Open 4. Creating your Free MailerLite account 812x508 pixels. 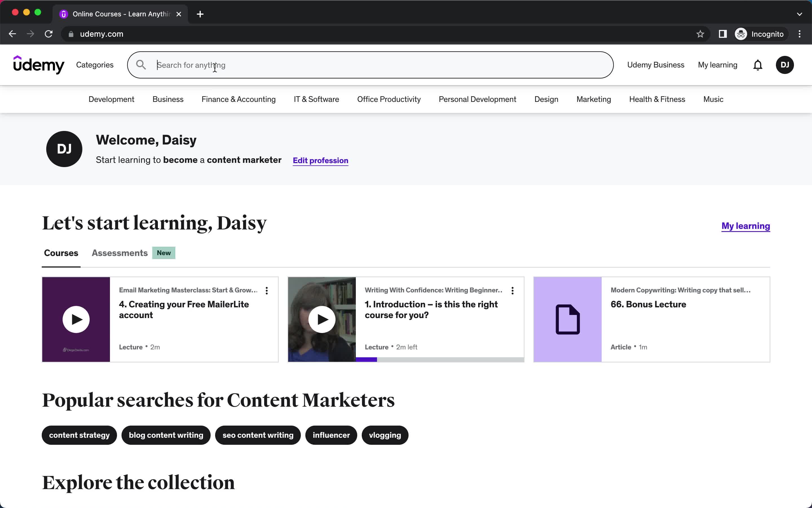click(x=184, y=309)
